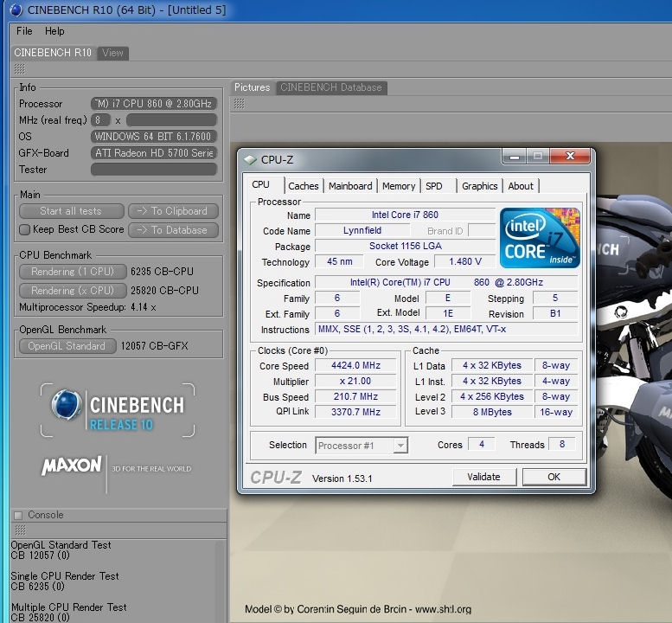Image resolution: width=672 pixels, height=623 pixels.
Task: Click the OS field showing WINDOWS 64 BIT
Action: [153, 137]
